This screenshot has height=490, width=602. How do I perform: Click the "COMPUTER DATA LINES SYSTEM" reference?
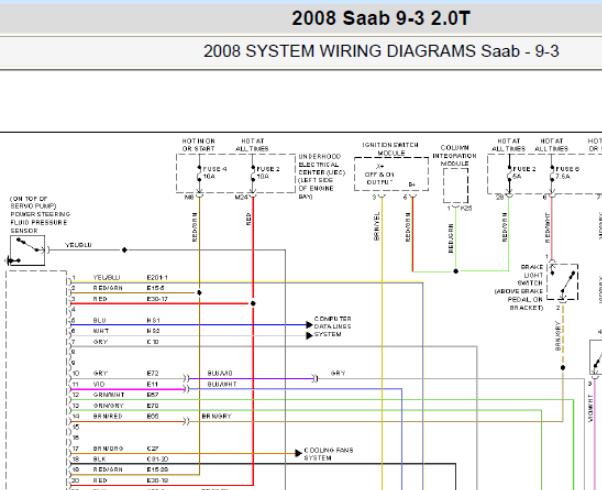[x=332, y=326]
